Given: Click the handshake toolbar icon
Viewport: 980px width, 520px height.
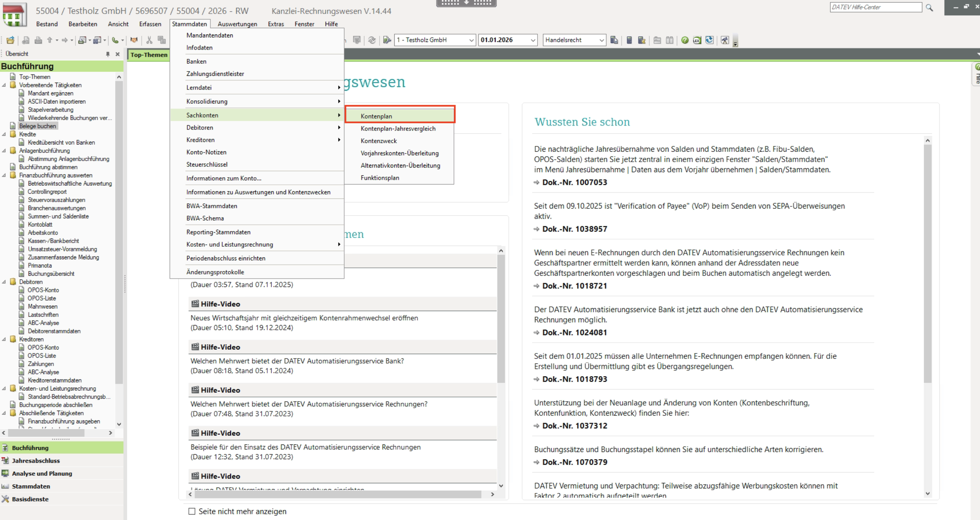Looking at the screenshot, I should coord(133,40).
